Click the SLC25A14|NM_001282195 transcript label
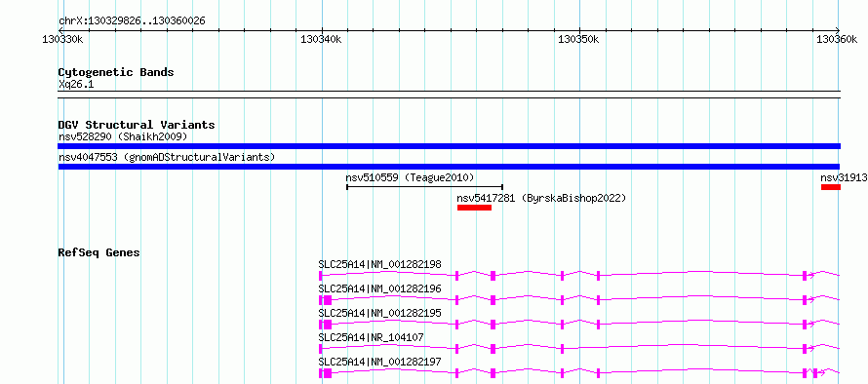Screen dimensions: 868x384 pyautogui.click(x=379, y=313)
